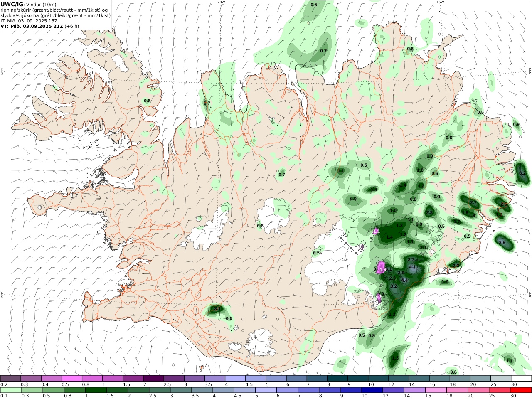
Task: Click the 4.1 precipitation value
Action: tap(412, 267)
